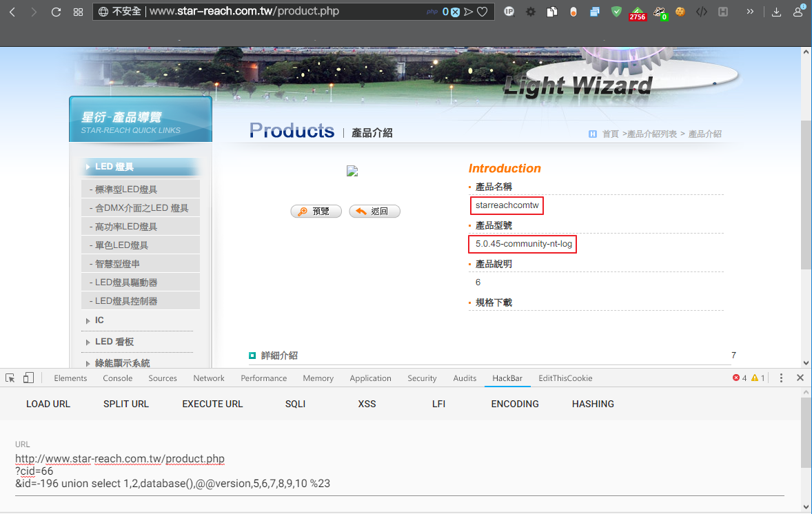Click the code brackets extension icon
This screenshot has height=514, width=812.
pyautogui.click(x=702, y=12)
